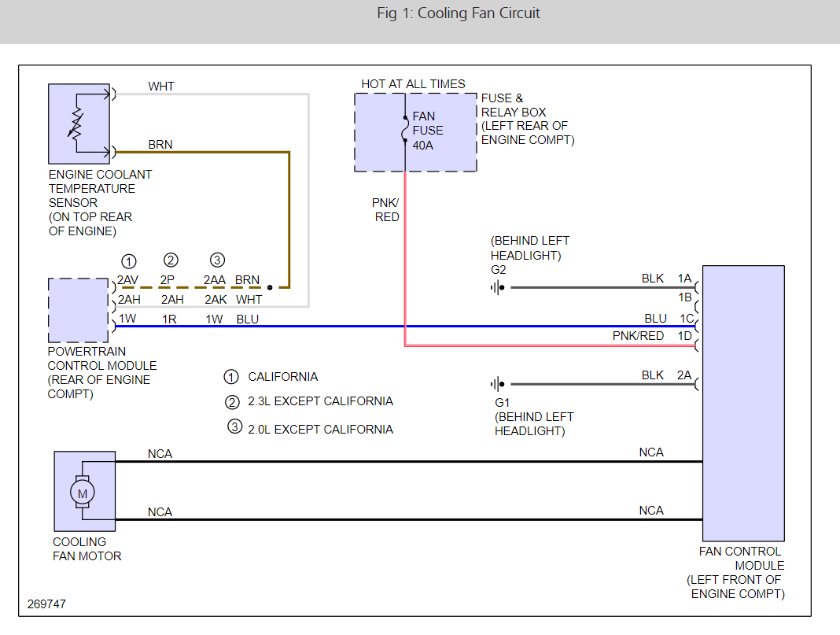This screenshot has width=840, height=635.
Task: Click the 'HOT AT ALL TIMES' label
Action: click(x=413, y=84)
